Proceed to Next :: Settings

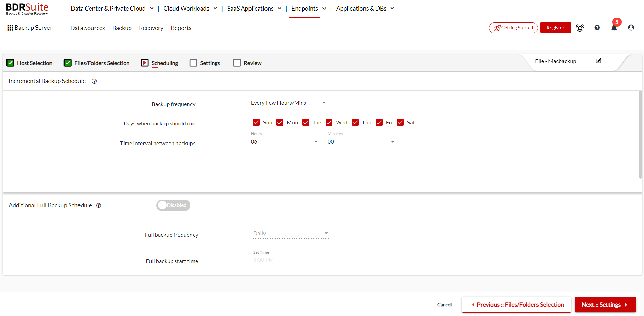pyautogui.click(x=605, y=305)
